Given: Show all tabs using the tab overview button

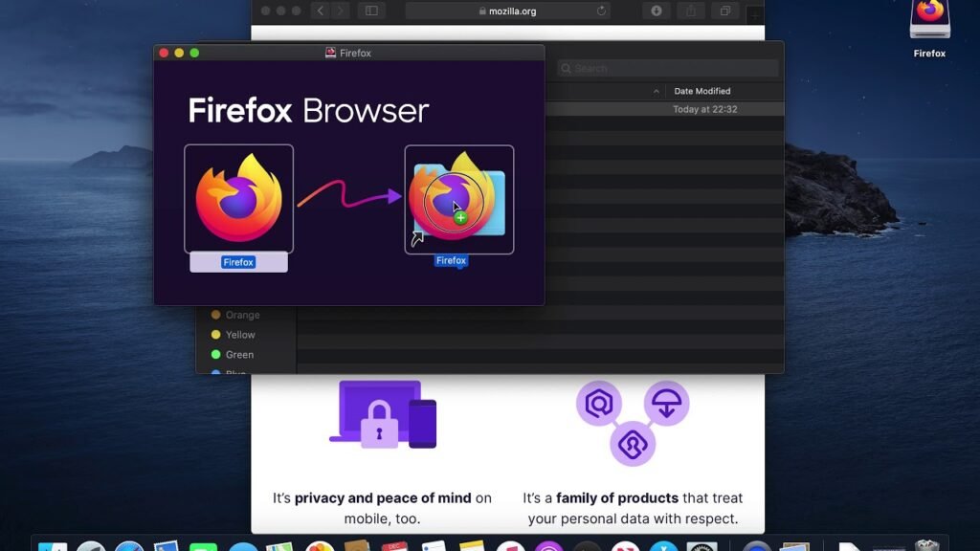Looking at the screenshot, I should 725,11.
